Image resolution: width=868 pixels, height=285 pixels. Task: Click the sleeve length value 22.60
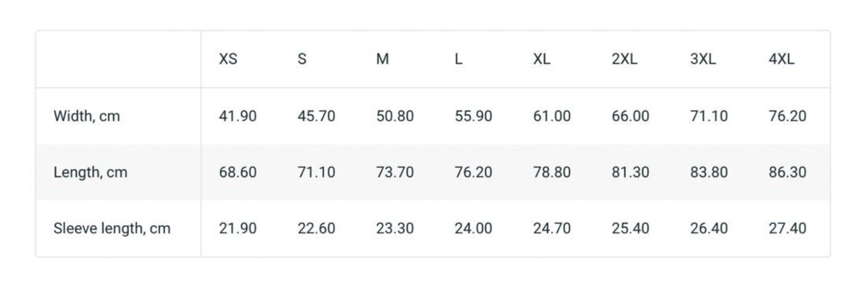(x=316, y=229)
